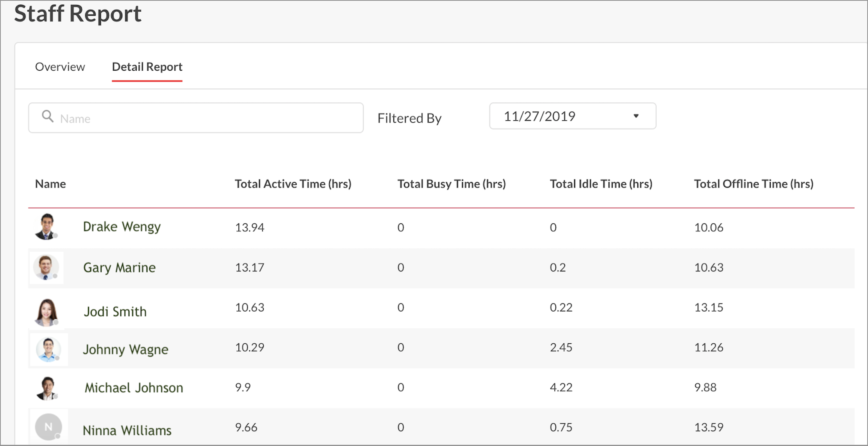Screen dimensions: 868x446
Task: Click Michael Johnson's profile photo
Action: 47,388
